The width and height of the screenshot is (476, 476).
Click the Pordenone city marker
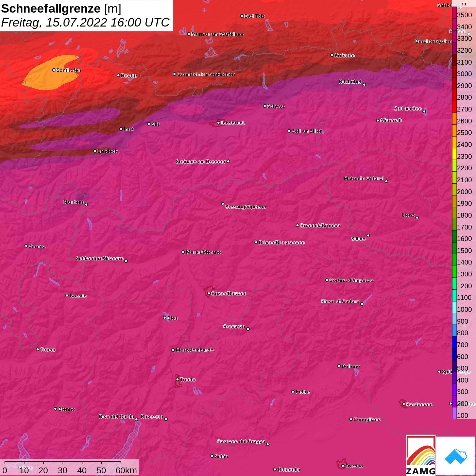[x=404, y=404]
